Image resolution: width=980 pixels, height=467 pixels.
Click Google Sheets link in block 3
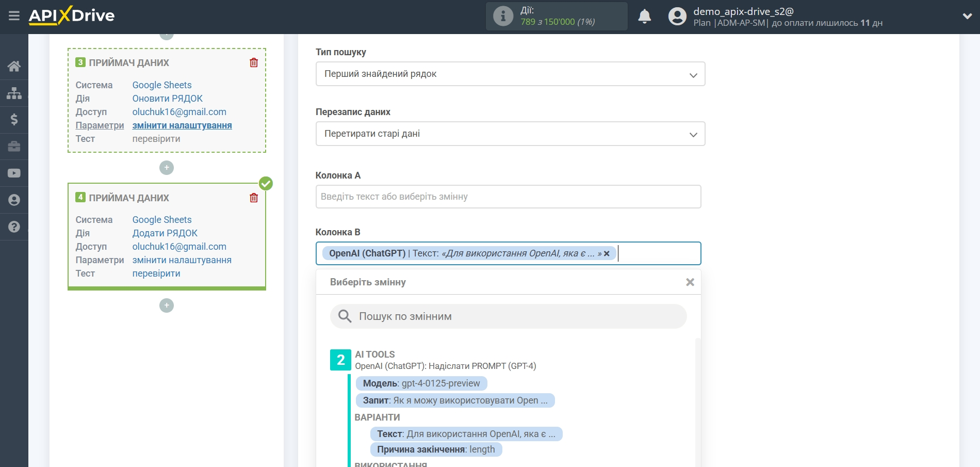pyautogui.click(x=162, y=85)
